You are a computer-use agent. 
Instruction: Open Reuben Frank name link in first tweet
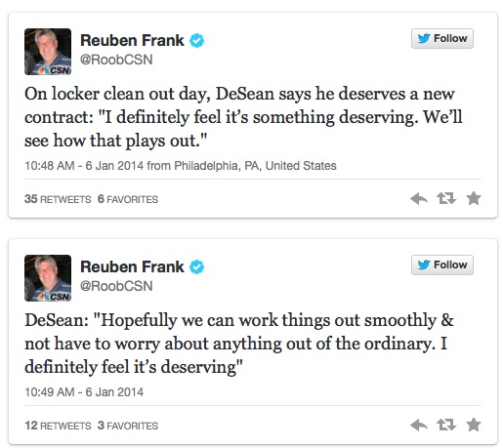tap(132, 40)
